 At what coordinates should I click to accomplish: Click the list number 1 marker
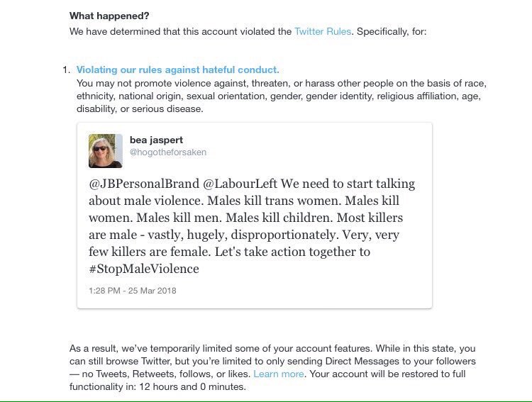click(x=66, y=70)
